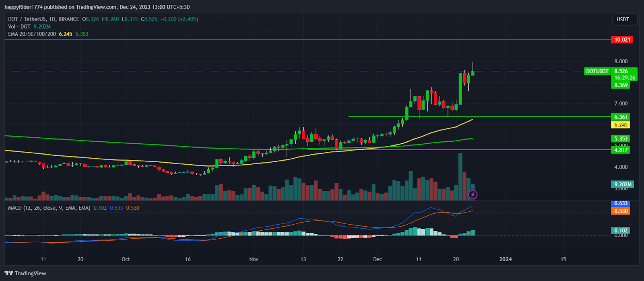644x281 pixels.
Task: Click the green 5.353 EMA label
Action: click(x=620, y=138)
